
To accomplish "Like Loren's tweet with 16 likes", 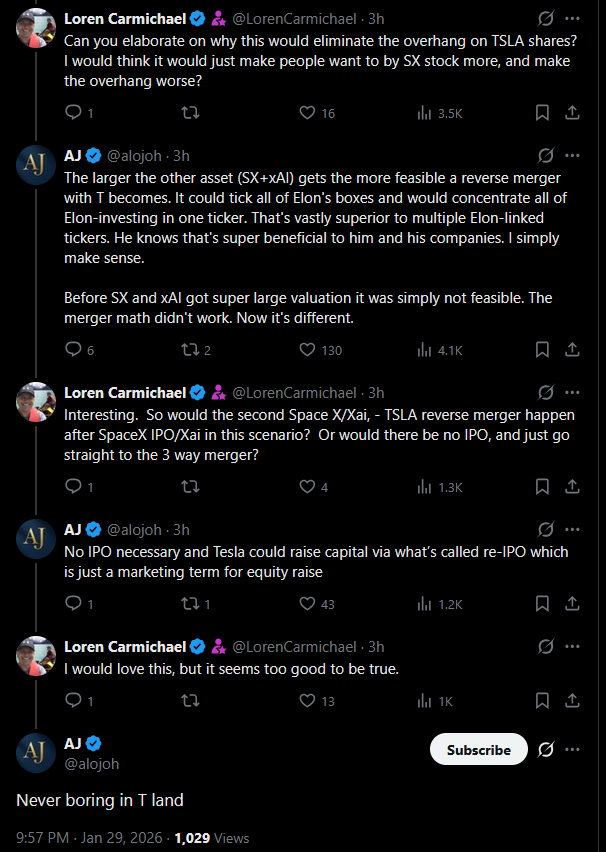I will click(308, 113).
